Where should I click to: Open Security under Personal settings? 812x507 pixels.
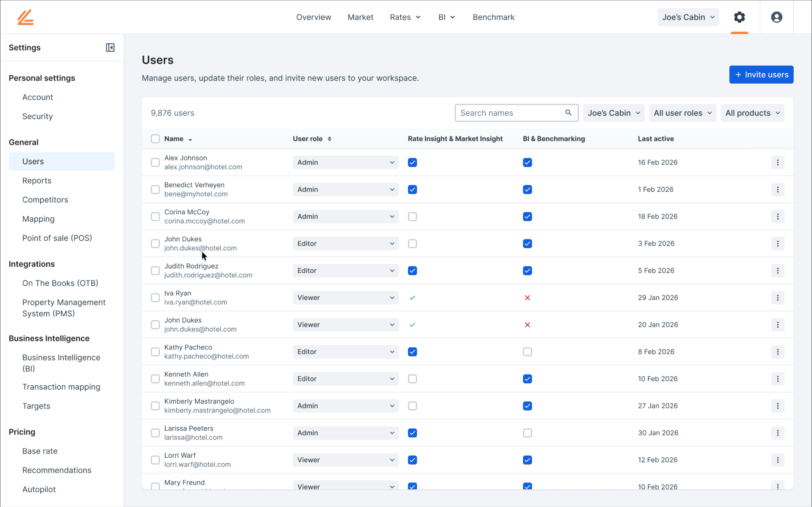pyautogui.click(x=38, y=116)
